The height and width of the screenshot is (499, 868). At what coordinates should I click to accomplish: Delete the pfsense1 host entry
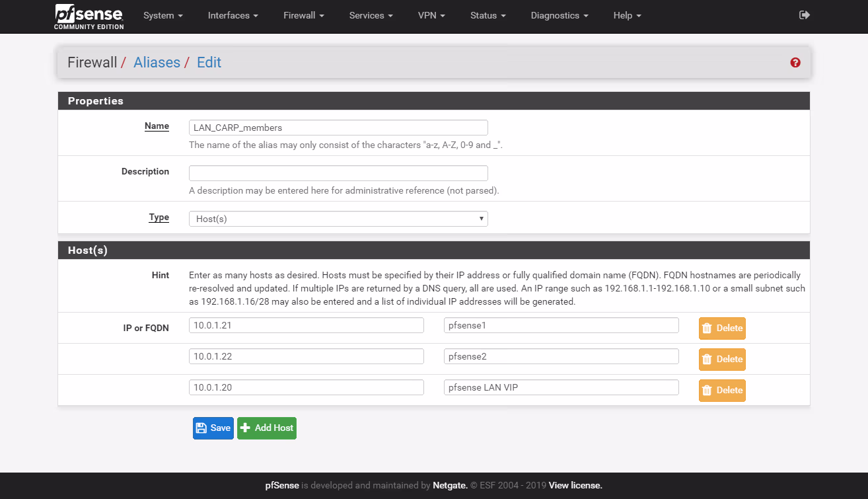click(x=722, y=328)
